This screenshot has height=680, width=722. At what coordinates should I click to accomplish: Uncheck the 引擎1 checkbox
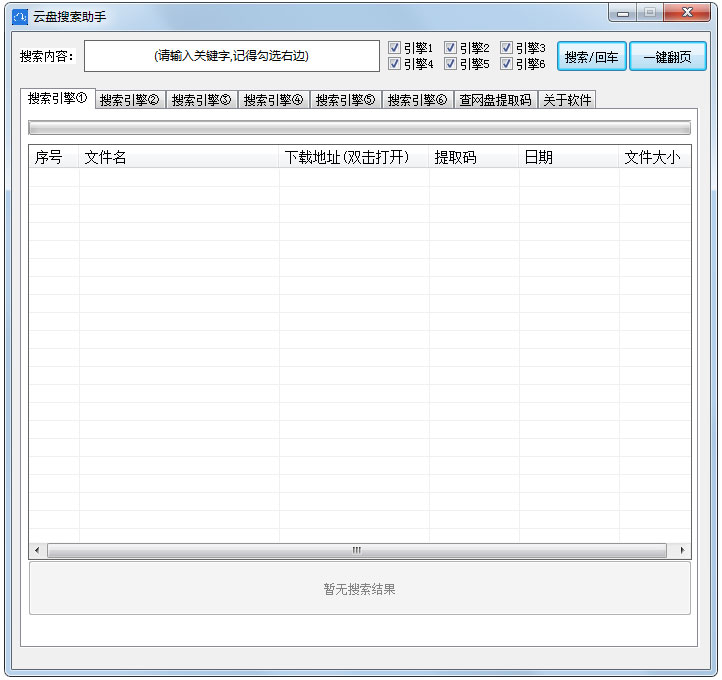[394, 47]
